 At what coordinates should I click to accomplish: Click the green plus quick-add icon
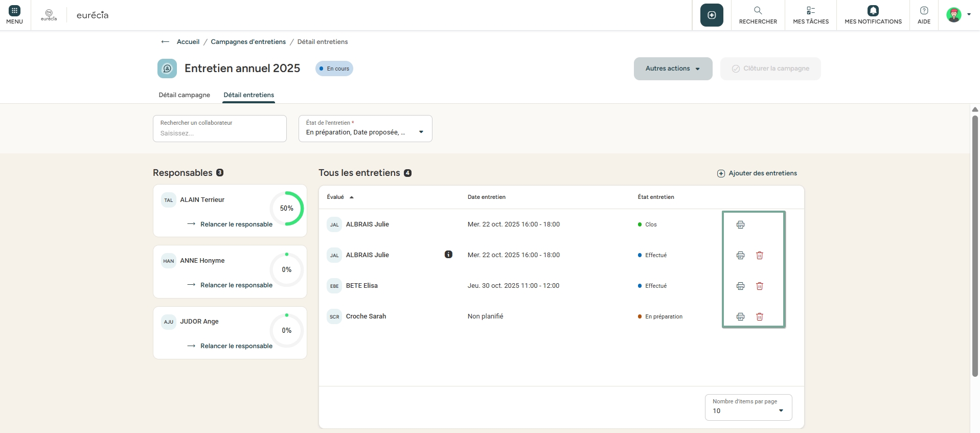(x=711, y=15)
